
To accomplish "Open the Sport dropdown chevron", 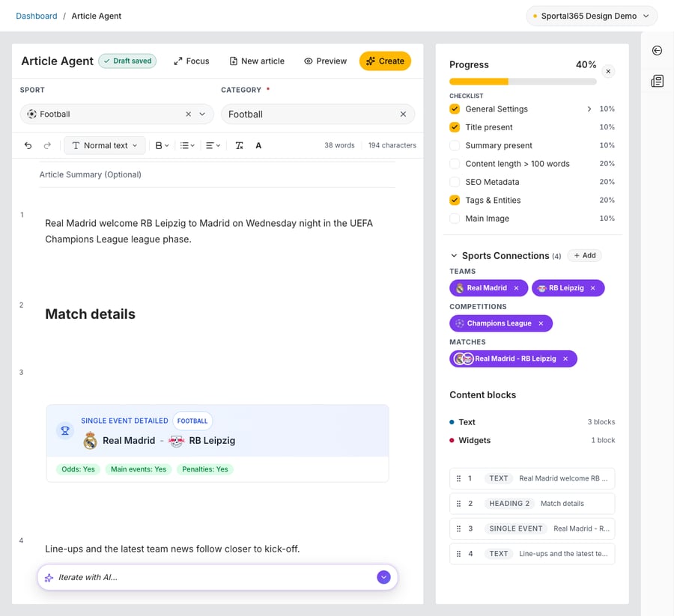I will 202,115.
